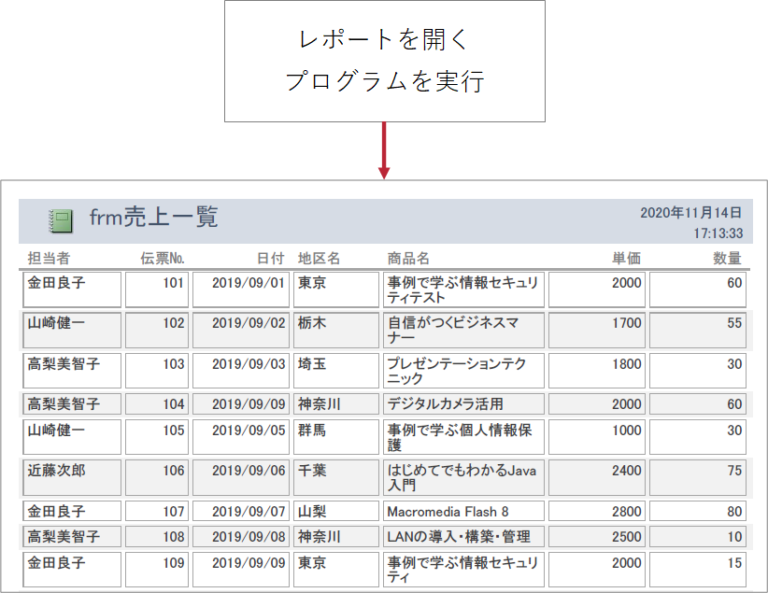Select slip number 105 cell
Viewport: 768px width, 593px height.
point(157,437)
